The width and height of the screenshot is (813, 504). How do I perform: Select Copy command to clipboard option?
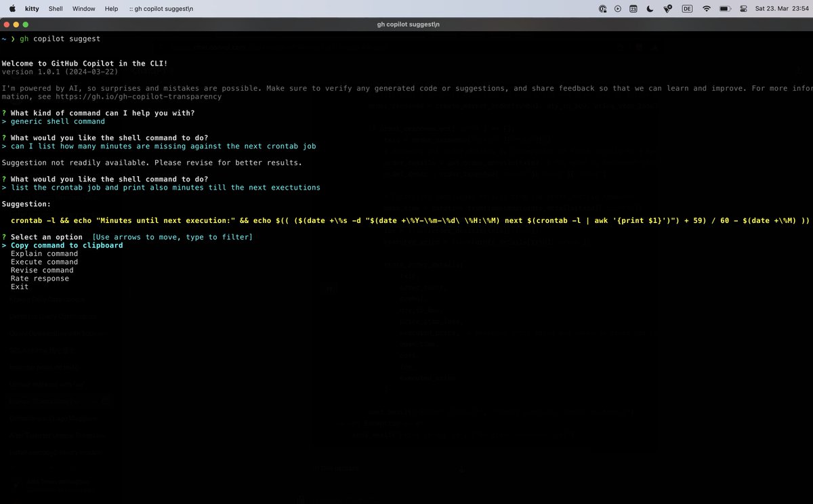[67, 245]
